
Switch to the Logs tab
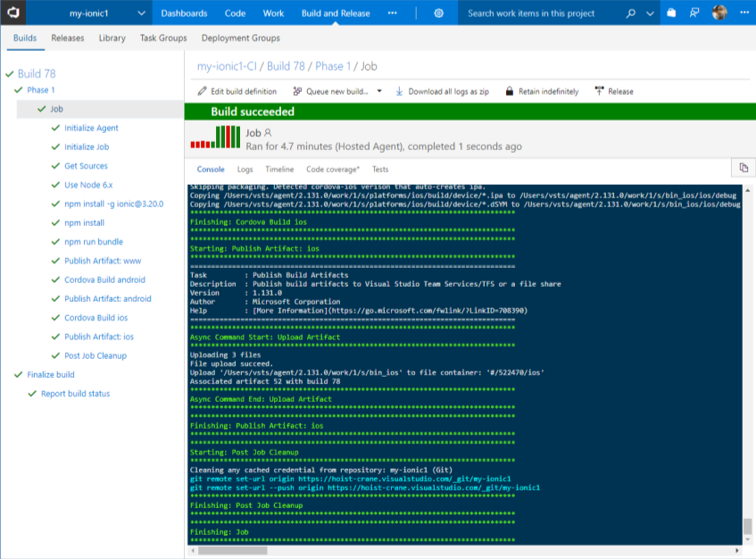(x=245, y=170)
